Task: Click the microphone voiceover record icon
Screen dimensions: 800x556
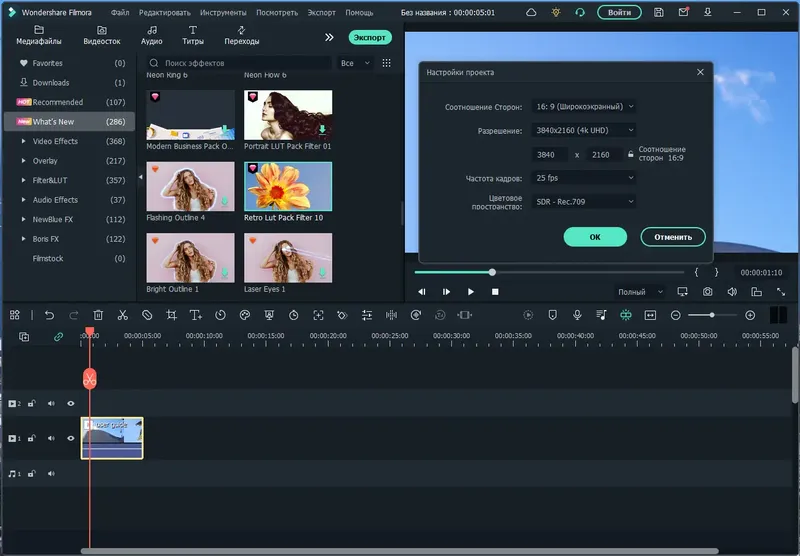Action: [x=576, y=315]
